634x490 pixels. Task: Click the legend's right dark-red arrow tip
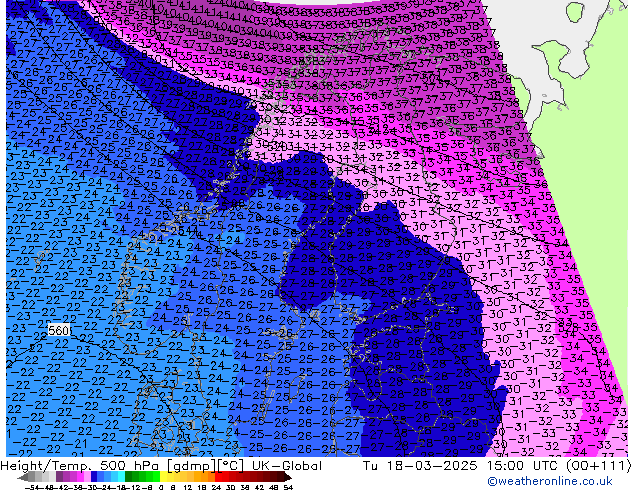290,478
